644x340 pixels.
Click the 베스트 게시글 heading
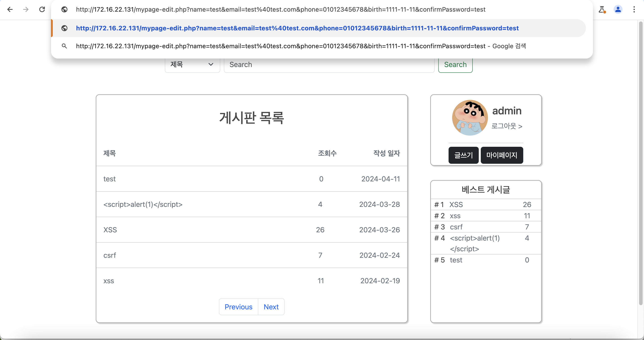click(x=486, y=190)
